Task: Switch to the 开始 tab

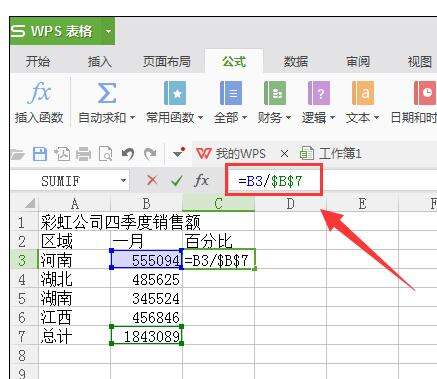Action: 38,62
